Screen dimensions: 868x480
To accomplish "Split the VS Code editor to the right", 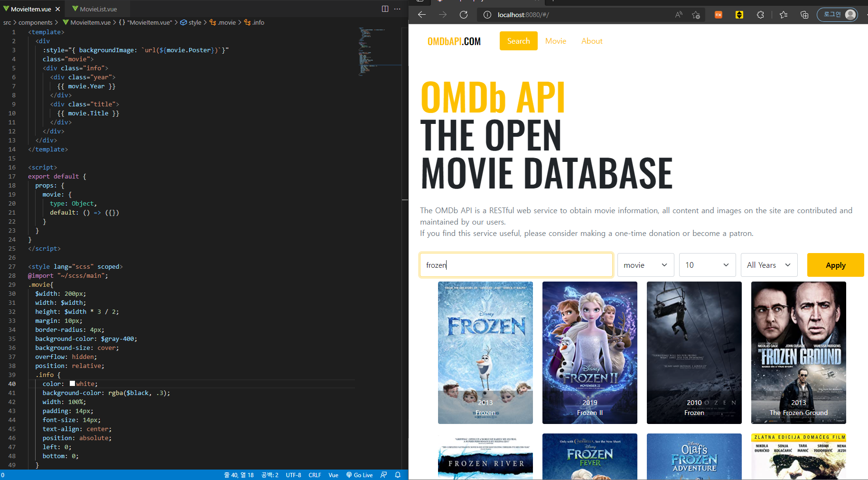I will 385,9.
